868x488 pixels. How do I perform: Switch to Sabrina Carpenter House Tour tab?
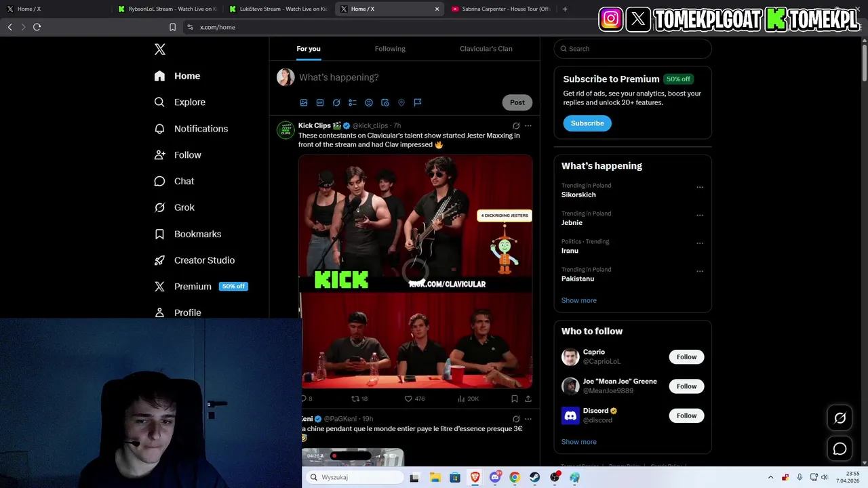coord(502,9)
